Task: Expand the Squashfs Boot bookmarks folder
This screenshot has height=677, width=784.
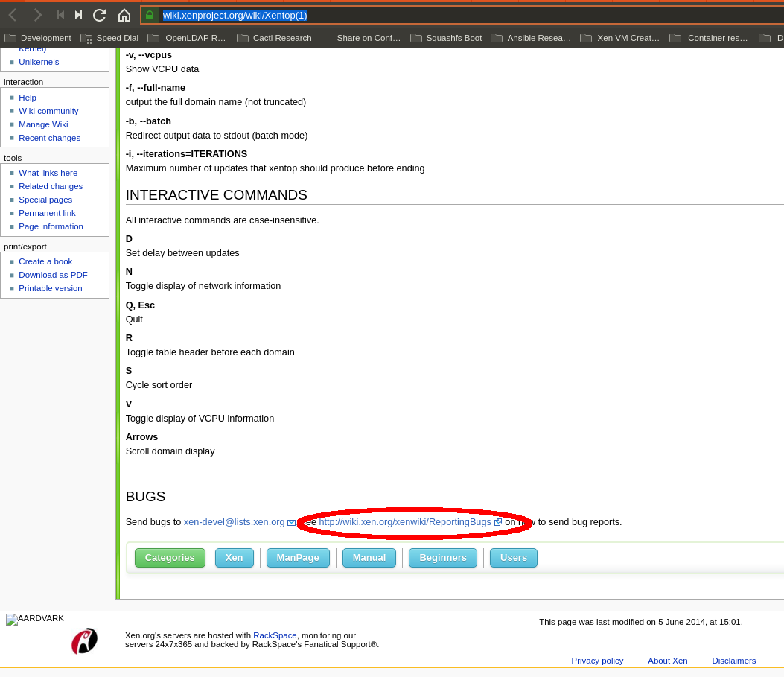Action: coord(446,38)
